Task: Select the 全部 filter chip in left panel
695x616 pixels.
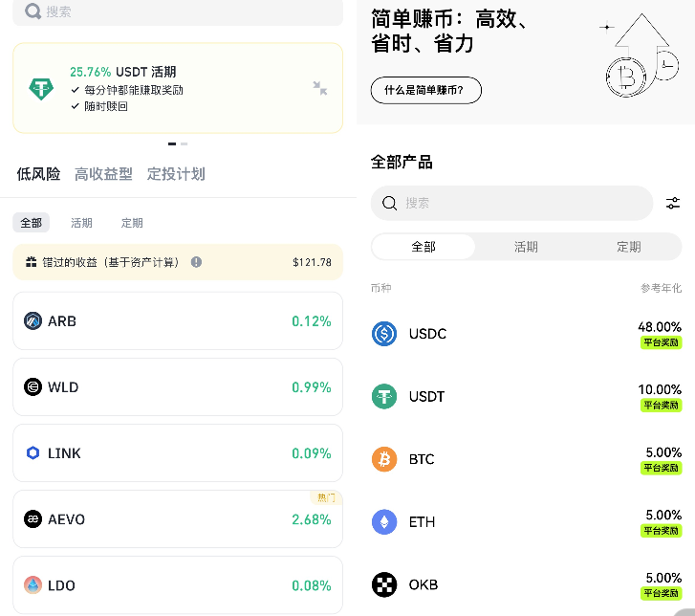Action: 31,223
